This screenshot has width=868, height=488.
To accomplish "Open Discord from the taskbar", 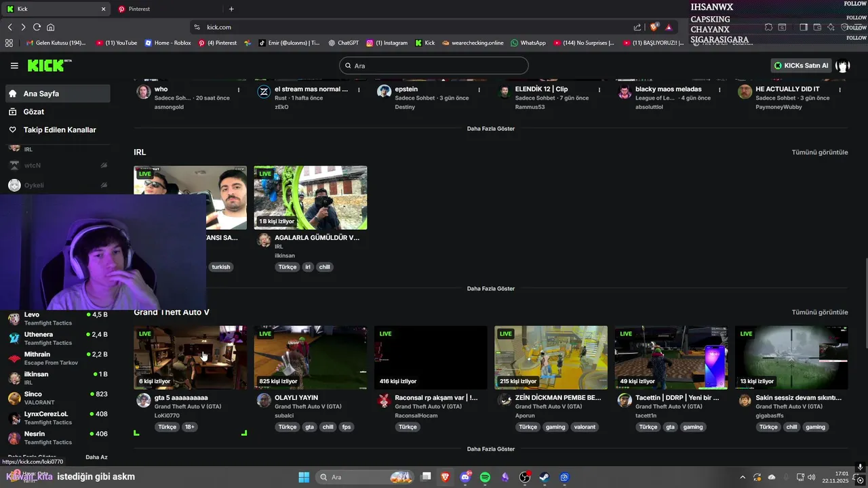I will (465, 477).
